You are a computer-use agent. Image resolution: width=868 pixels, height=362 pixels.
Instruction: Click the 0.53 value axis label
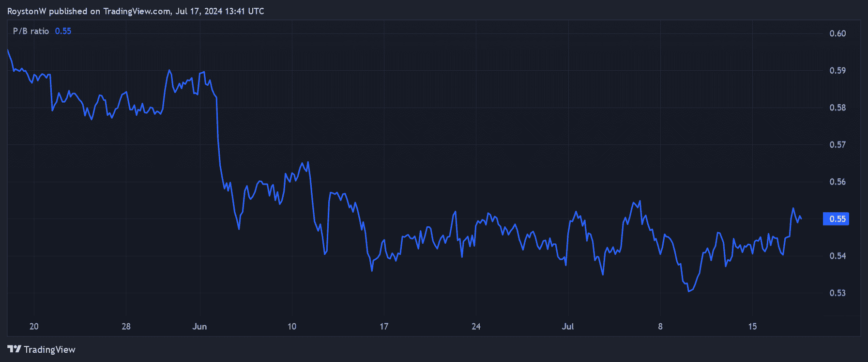[x=838, y=293]
